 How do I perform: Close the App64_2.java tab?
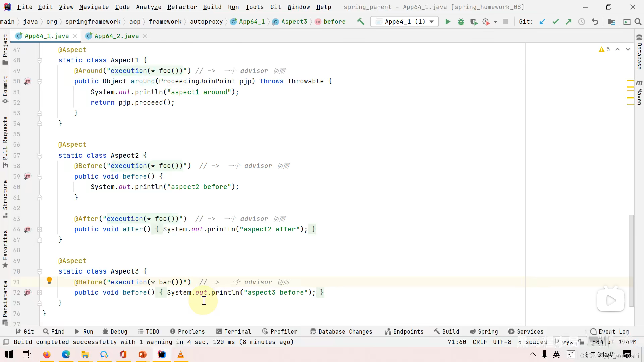click(145, 36)
